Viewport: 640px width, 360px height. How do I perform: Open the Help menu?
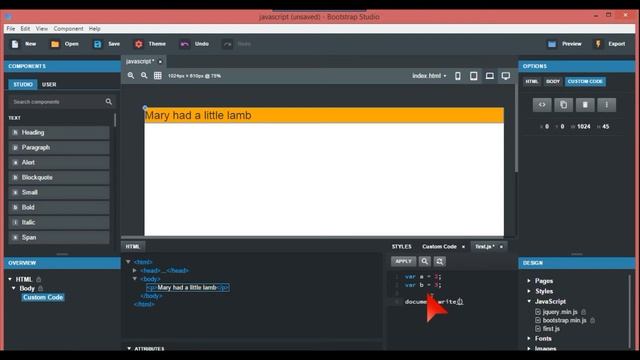pos(94,29)
